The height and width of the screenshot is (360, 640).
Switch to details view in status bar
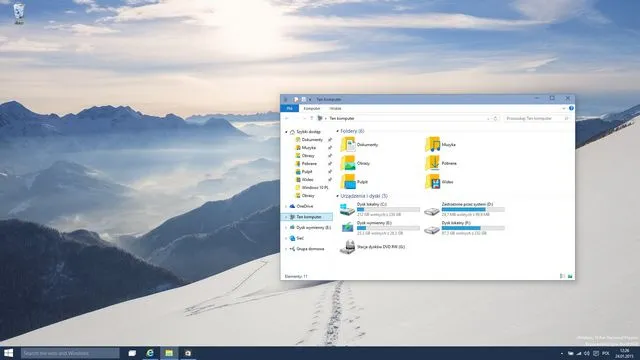point(562,276)
